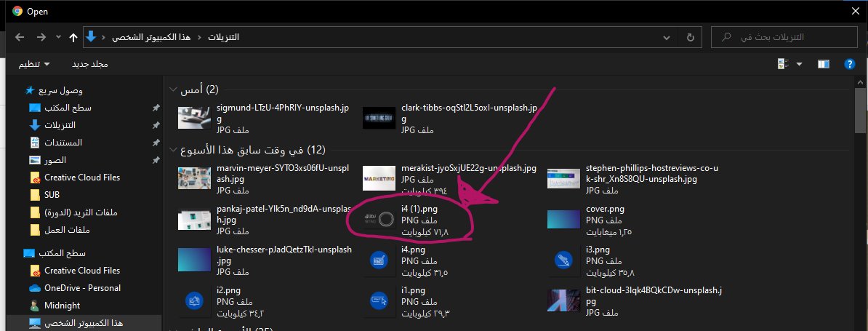Expand the address bar history dropdown
Image resolution: width=868 pixels, height=331 pixels.
(667, 37)
